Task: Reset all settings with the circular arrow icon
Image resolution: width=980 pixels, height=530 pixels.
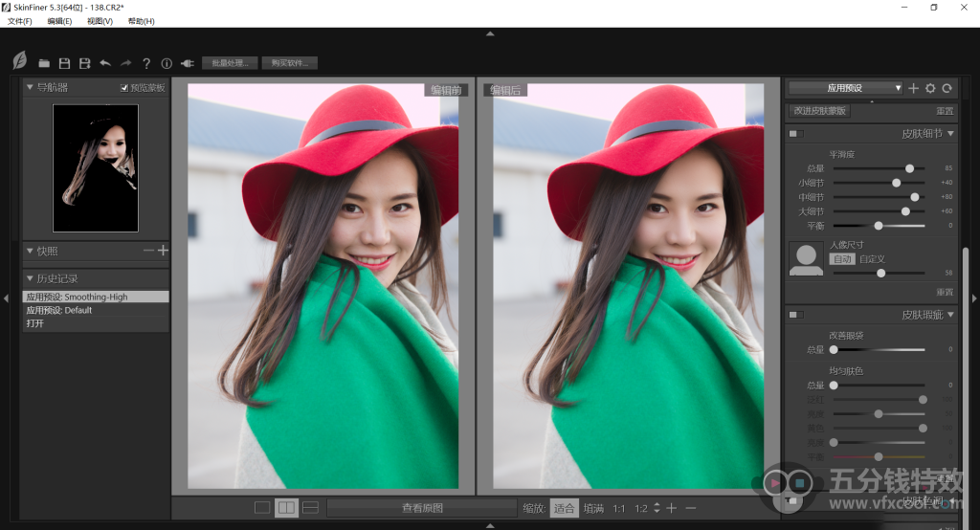Action: pyautogui.click(x=947, y=88)
